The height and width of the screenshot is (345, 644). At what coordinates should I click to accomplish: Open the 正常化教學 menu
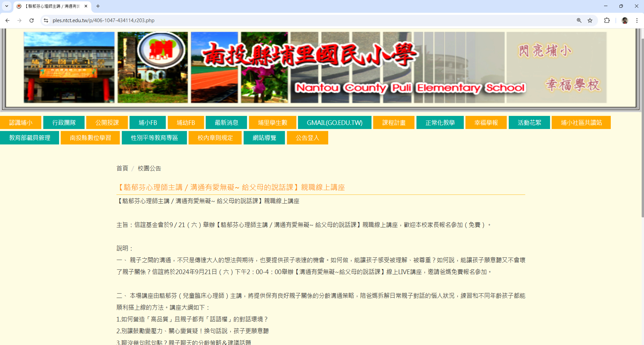point(440,123)
